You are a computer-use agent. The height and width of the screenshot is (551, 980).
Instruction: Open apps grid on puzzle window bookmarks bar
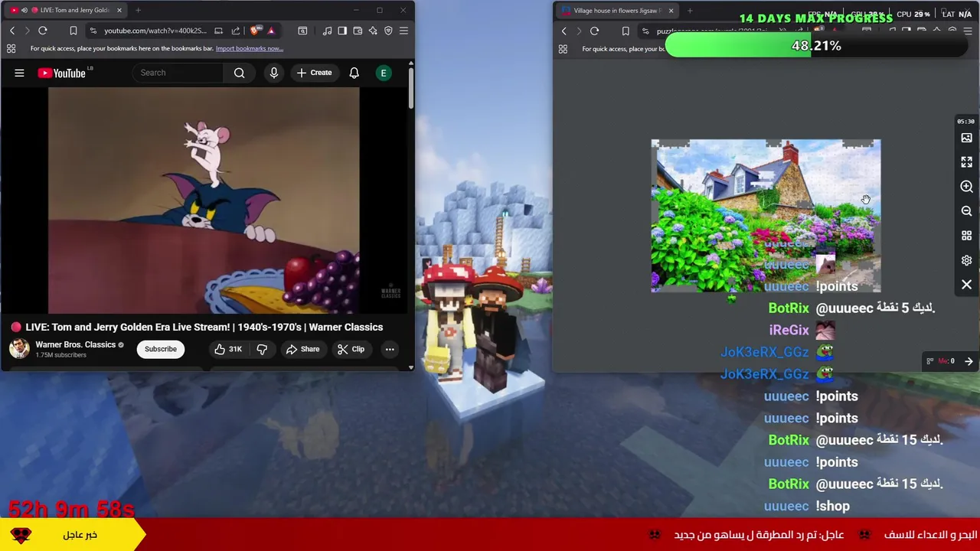563,49
